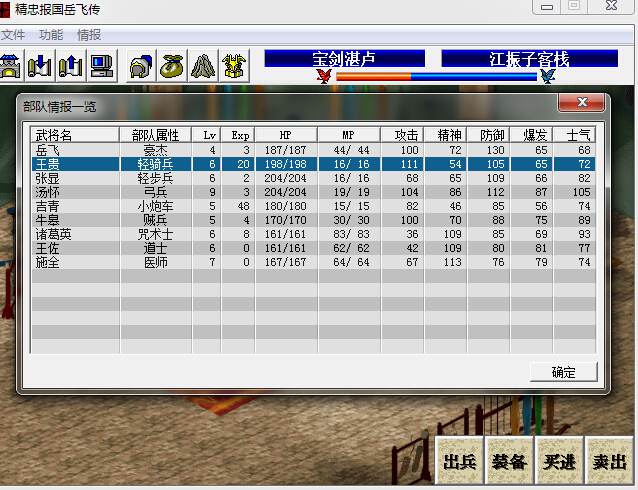Sort by the 部队属性 column header
638x490 pixels.
(x=155, y=135)
